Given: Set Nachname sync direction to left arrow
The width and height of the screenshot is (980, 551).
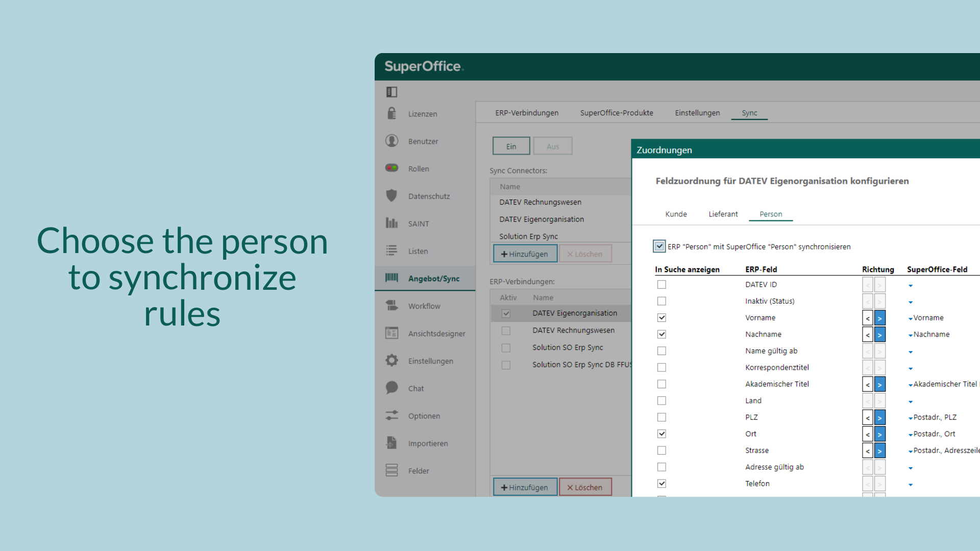Looking at the screenshot, I should click(868, 334).
